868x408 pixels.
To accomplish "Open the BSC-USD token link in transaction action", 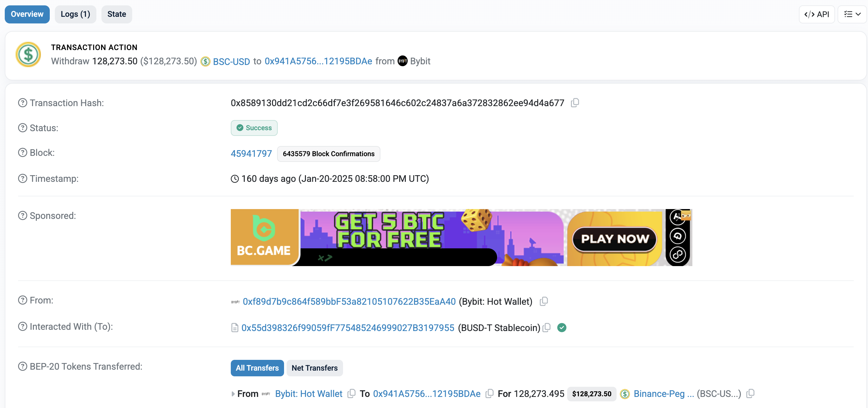I will [231, 61].
